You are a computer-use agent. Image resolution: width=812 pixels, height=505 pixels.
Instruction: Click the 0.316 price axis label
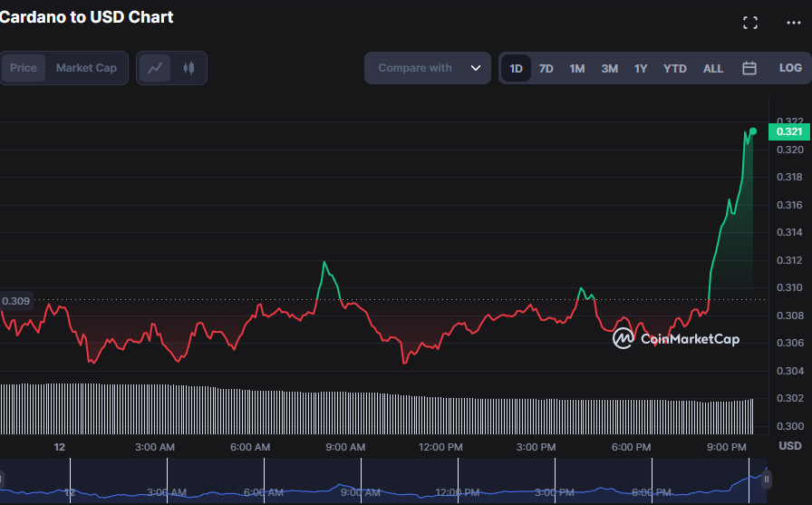789,205
